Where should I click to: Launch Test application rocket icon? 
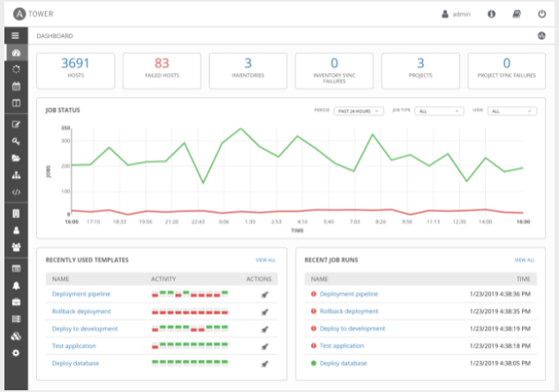265,346
